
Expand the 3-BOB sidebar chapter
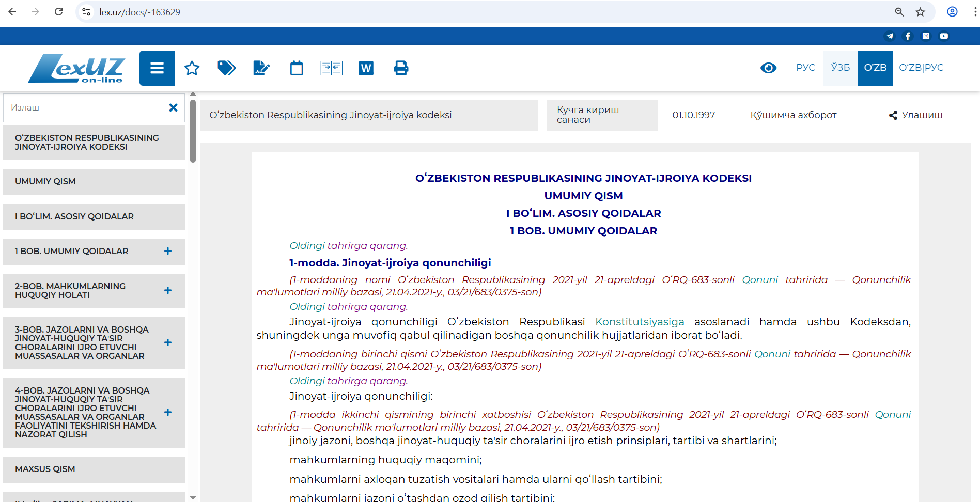coord(168,342)
